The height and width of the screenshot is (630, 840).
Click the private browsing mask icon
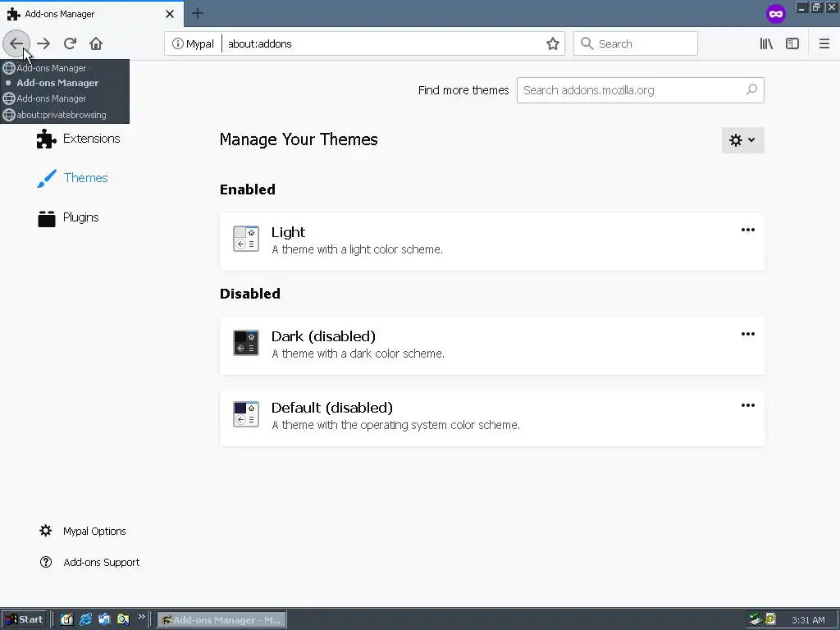tap(775, 14)
